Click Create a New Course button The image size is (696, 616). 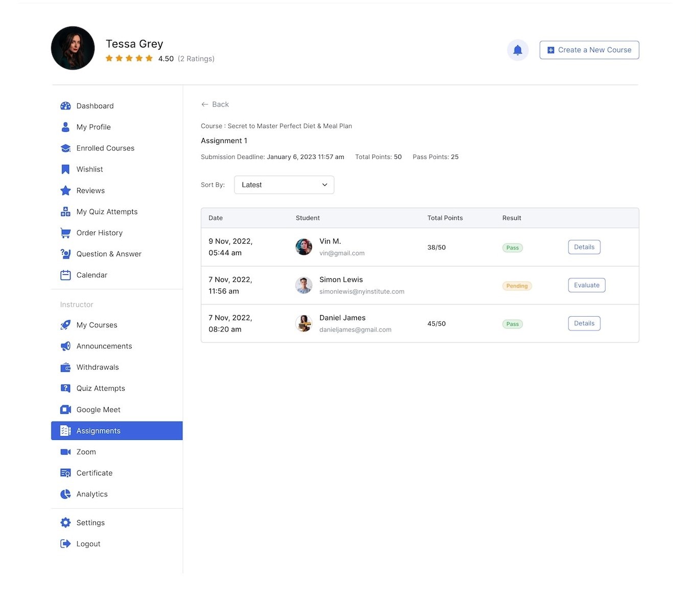click(589, 50)
